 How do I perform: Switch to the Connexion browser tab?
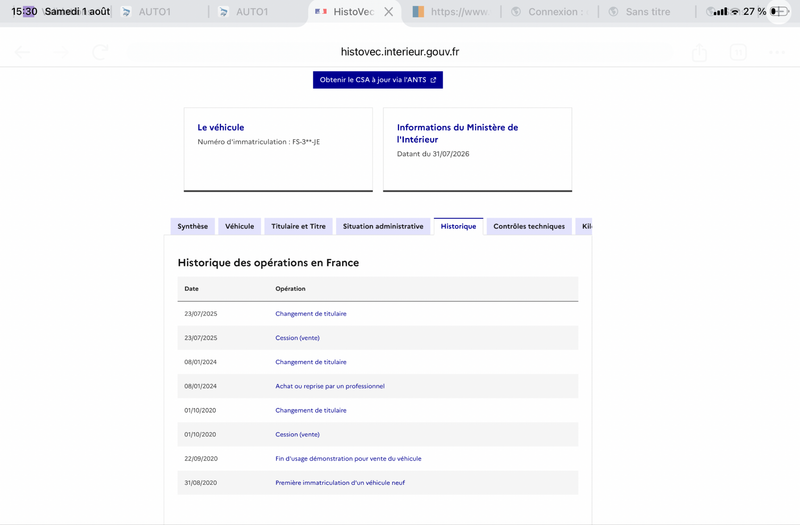550,12
